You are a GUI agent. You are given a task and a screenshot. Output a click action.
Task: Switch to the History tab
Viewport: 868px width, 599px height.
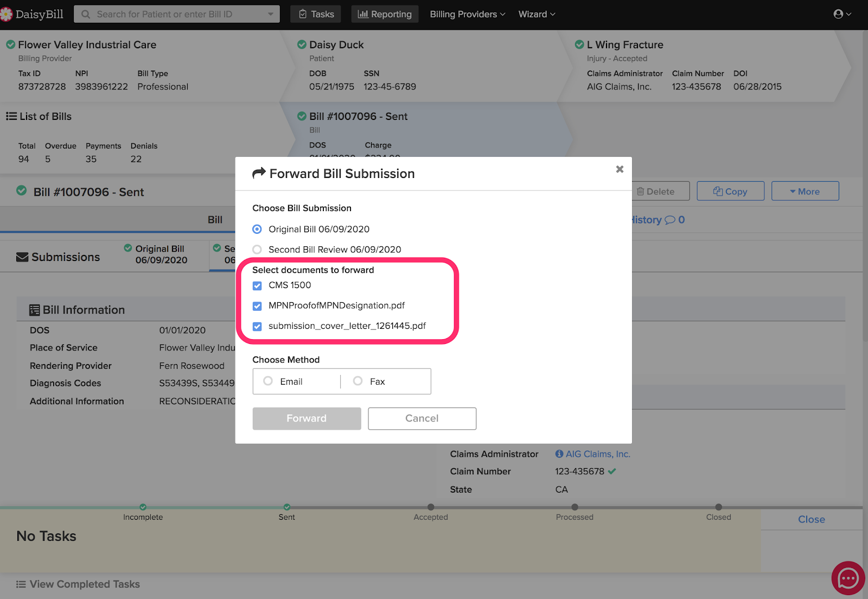[x=658, y=220]
